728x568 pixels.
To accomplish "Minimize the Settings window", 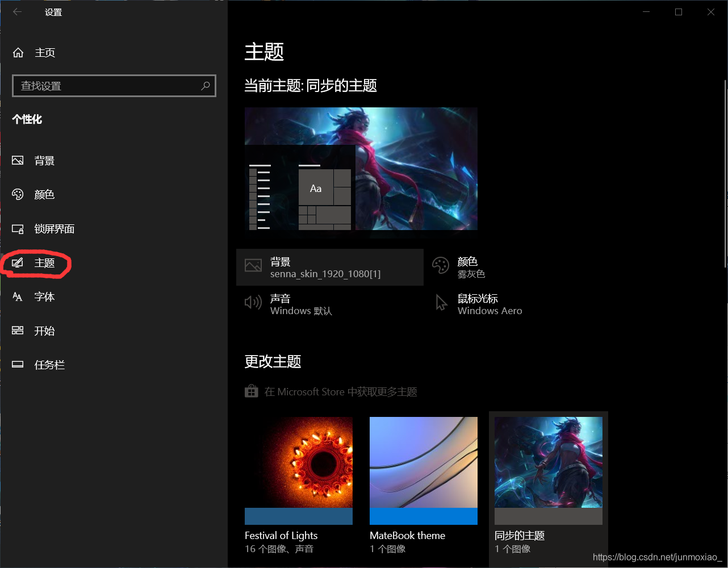I will [x=646, y=12].
